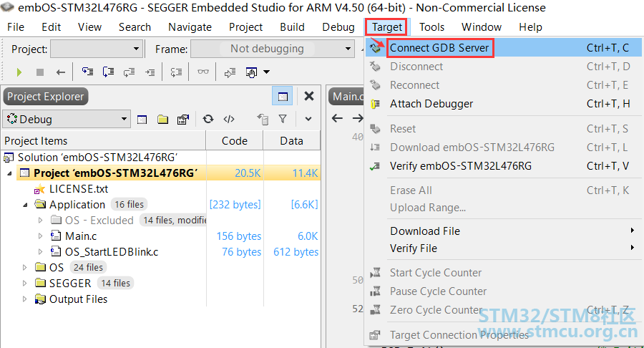The image size is (644, 348).
Task: Open the View menu
Action: coord(89,27)
